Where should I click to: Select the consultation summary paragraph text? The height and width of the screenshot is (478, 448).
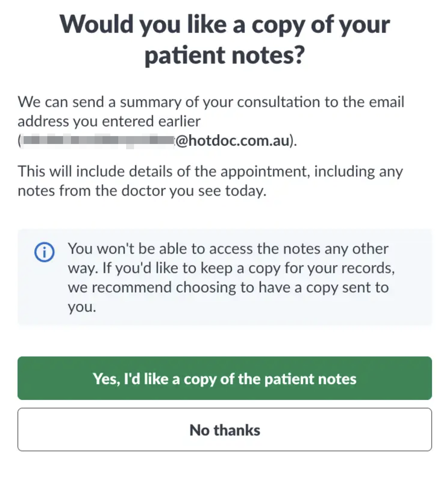[210, 111]
